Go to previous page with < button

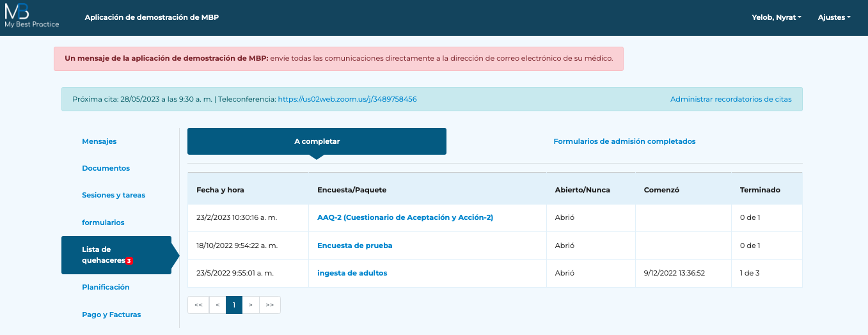click(x=217, y=305)
